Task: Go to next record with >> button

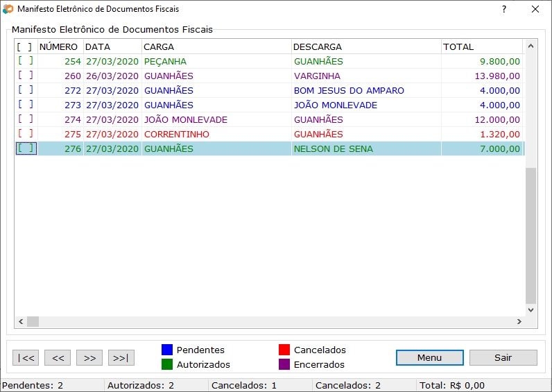Action: 89,358
